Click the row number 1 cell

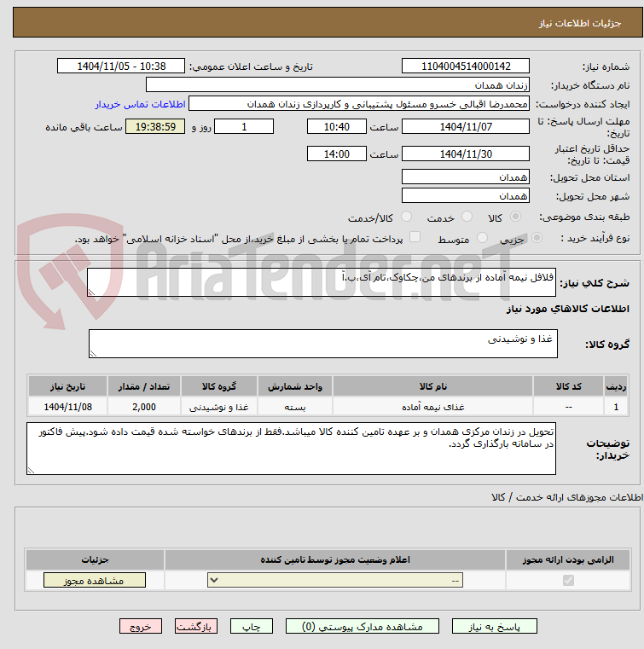tap(616, 407)
